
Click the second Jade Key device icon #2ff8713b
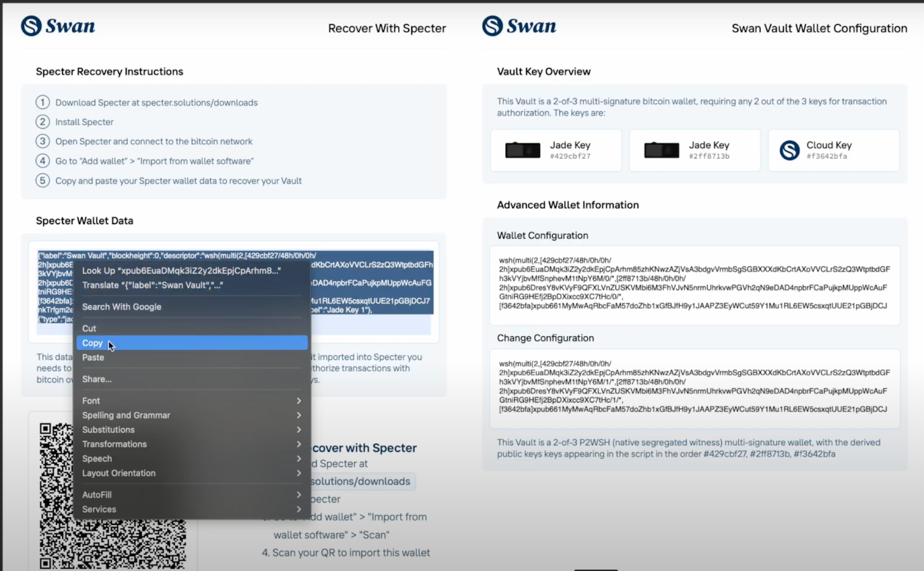[x=661, y=150]
